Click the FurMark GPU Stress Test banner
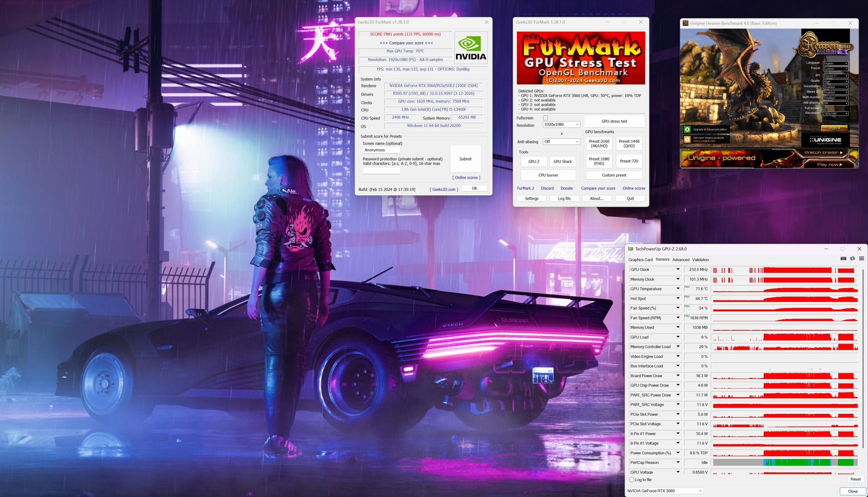The image size is (868, 497). click(x=581, y=58)
